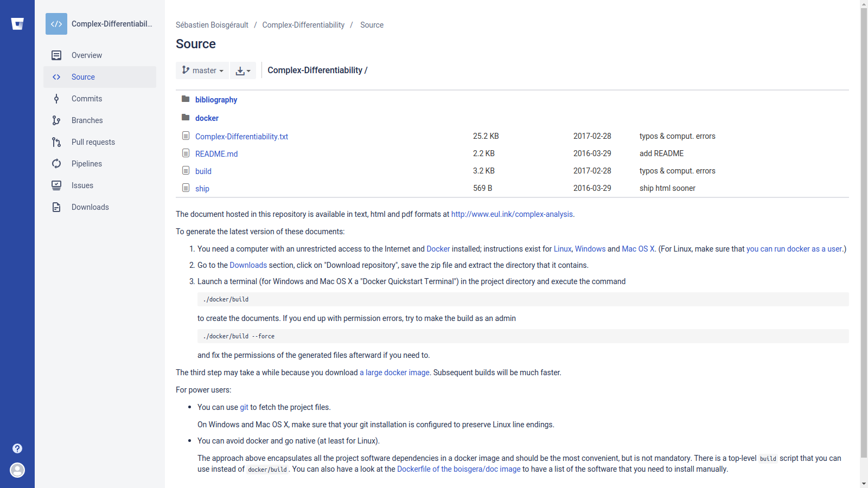Click the Docker link in step 1
This screenshot has width=868, height=488.
point(438,249)
